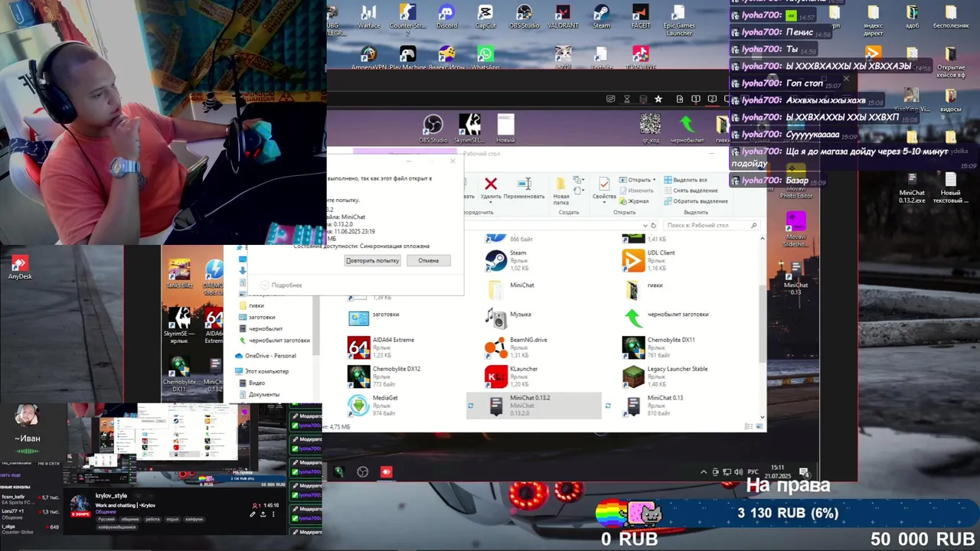Click the volume icon in system tray
This screenshot has width=980, height=551.
[x=737, y=472]
